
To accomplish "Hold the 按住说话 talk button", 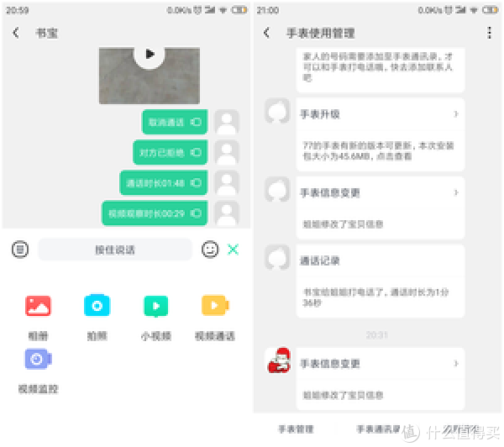I will [115, 250].
